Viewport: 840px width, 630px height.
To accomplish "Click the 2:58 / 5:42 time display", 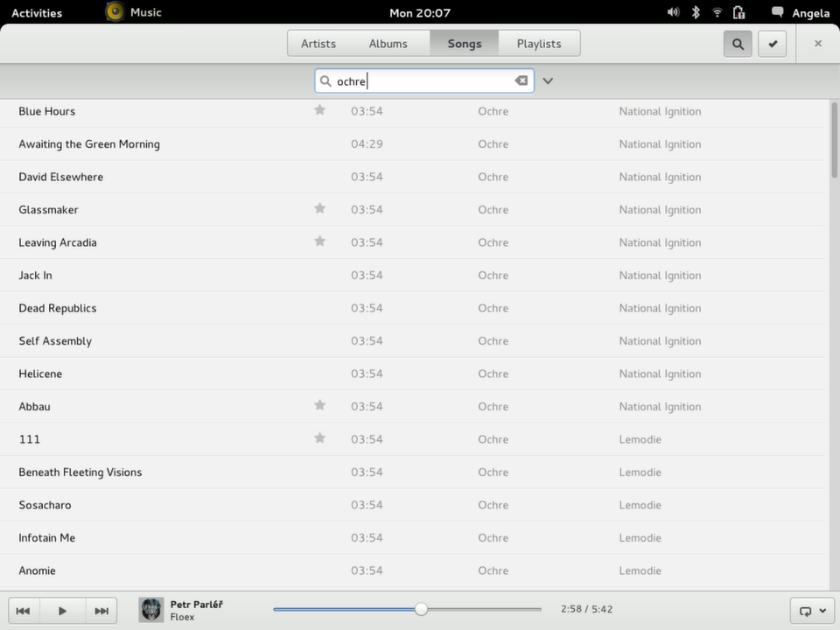I will coord(586,609).
